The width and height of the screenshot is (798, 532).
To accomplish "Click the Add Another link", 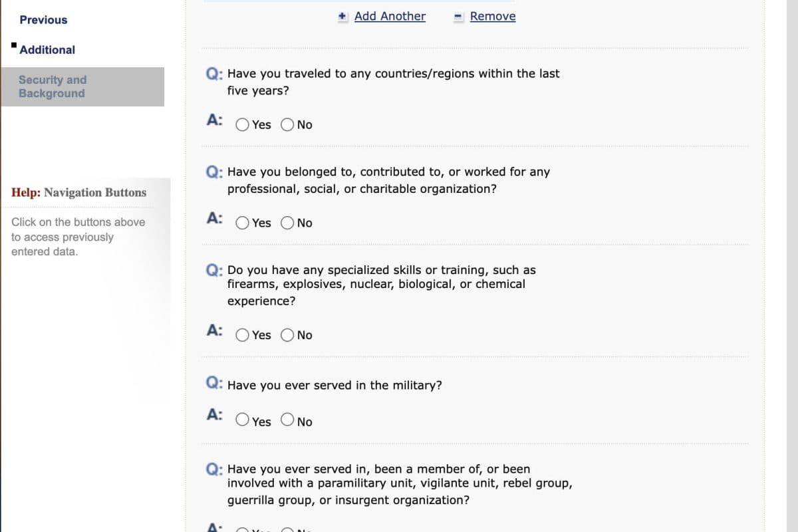I will 390,17.
